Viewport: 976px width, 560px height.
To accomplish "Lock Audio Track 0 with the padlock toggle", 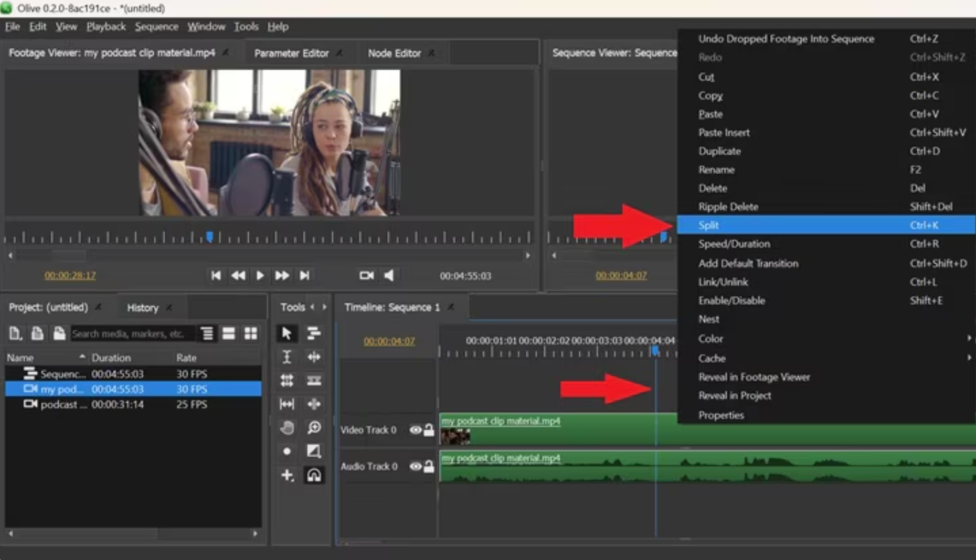I will (x=429, y=467).
